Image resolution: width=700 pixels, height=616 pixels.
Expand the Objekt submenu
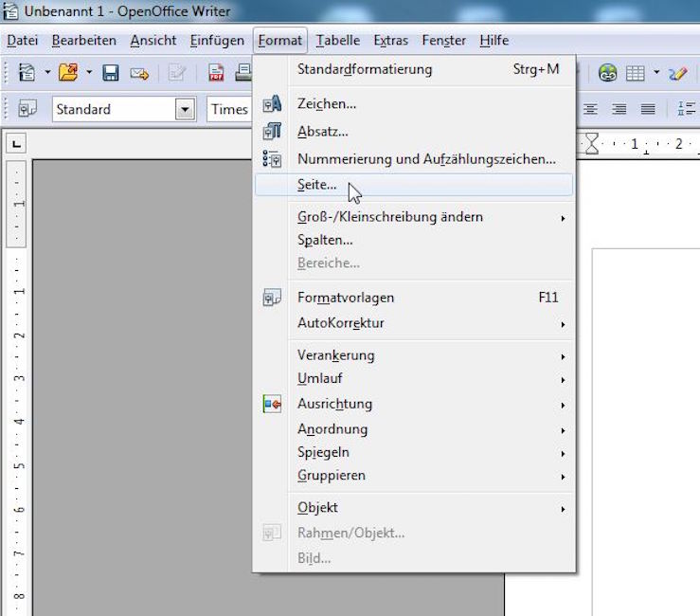pos(414,508)
